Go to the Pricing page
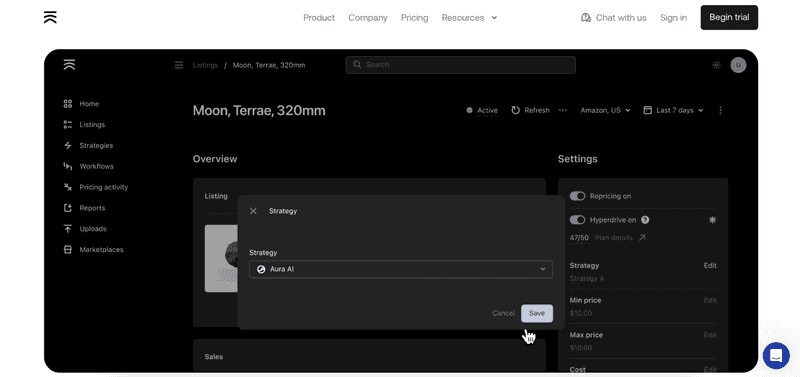The height and width of the screenshot is (377, 800). click(x=414, y=18)
